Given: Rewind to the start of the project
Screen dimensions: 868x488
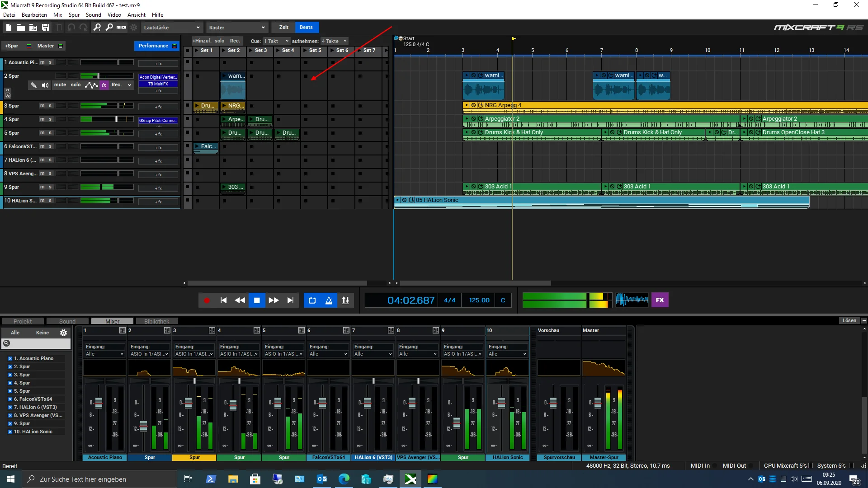Looking at the screenshot, I should pos(223,300).
